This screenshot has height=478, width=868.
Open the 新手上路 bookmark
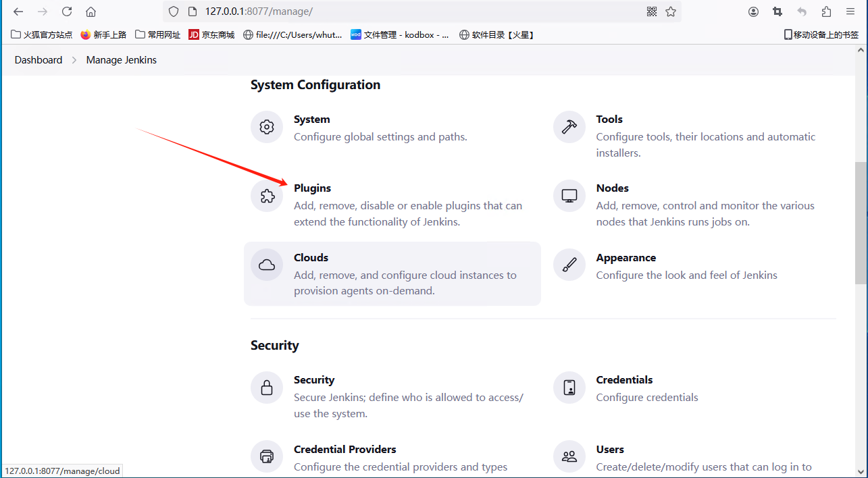tap(103, 34)
